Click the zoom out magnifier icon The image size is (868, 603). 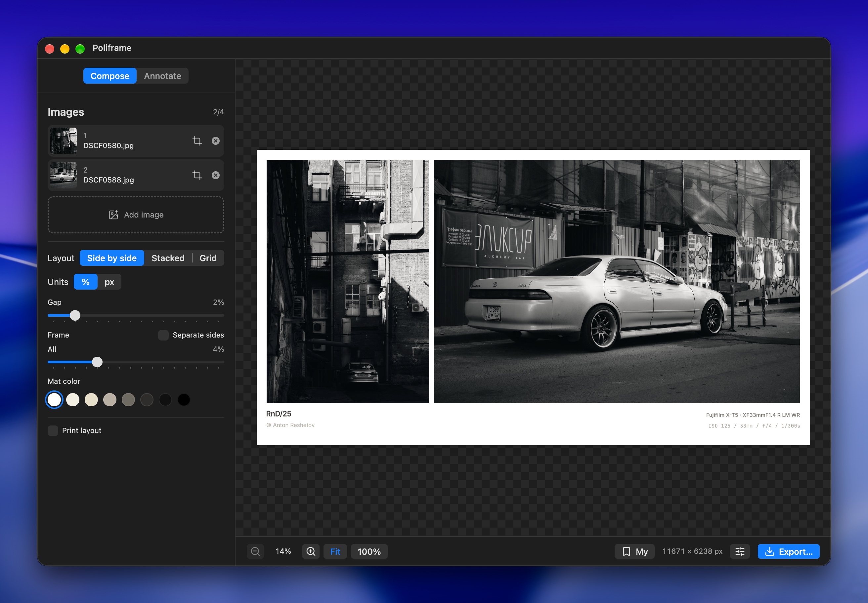(x=256, y=552)
